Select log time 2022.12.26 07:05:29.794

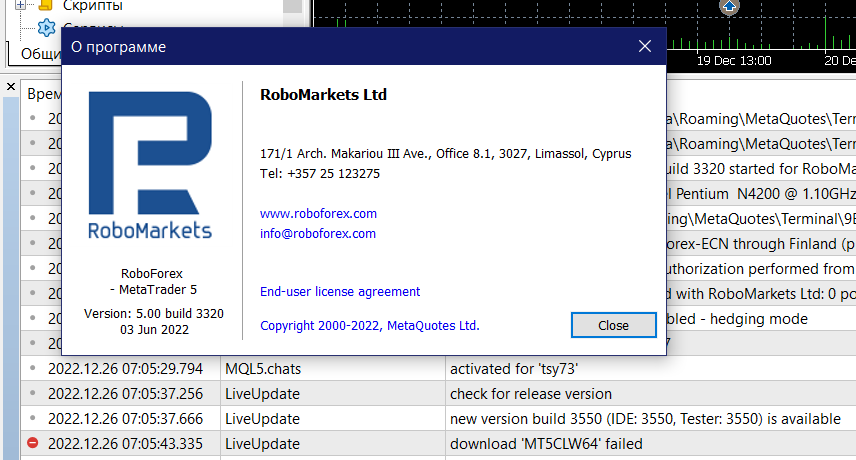pos(126,369)
